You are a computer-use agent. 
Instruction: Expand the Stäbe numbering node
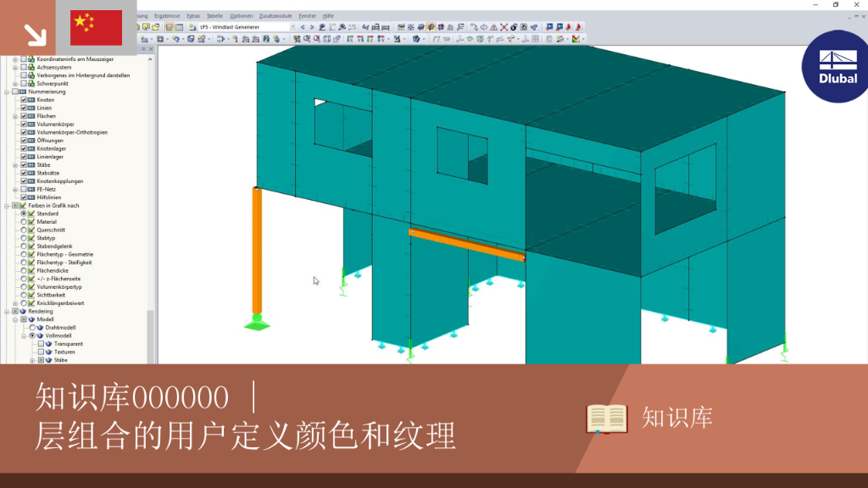coord(15,165)
